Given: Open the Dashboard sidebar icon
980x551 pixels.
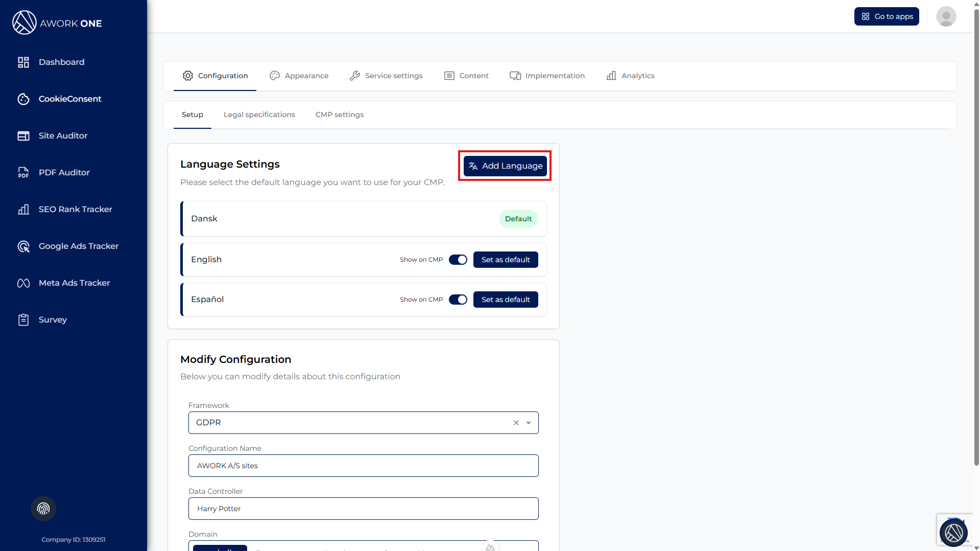Looking at the screenshot, I should pyautogui.click(x=23, y=62).
